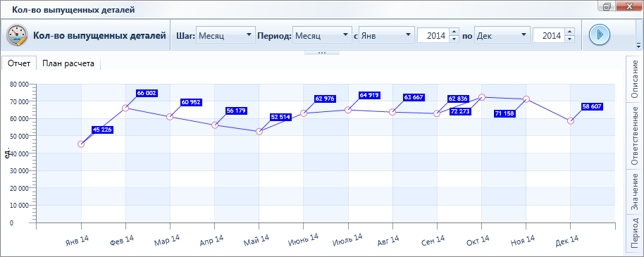Select the Апр 14 data point
Viewport: 644px width, 257px height.
coord(214,125)
